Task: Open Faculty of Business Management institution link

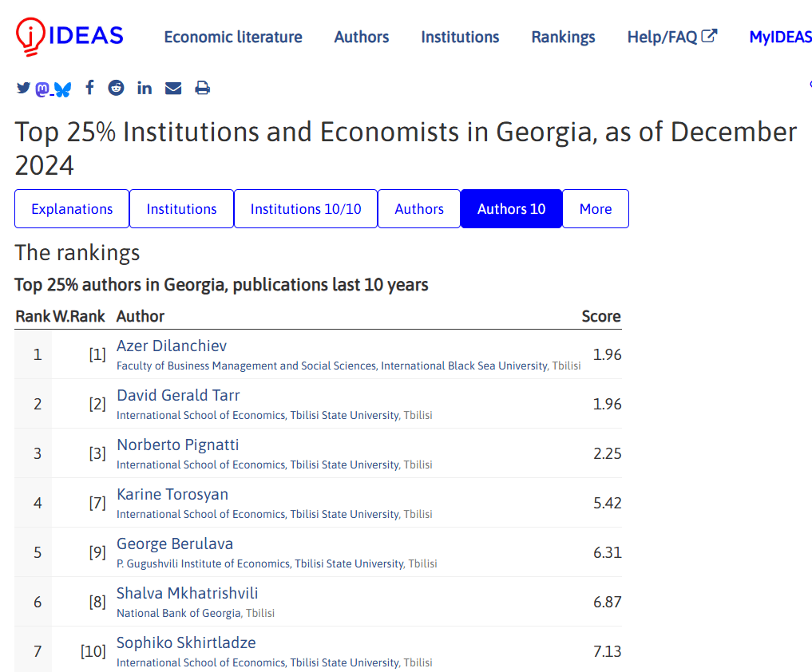Action: pos(332,366)
